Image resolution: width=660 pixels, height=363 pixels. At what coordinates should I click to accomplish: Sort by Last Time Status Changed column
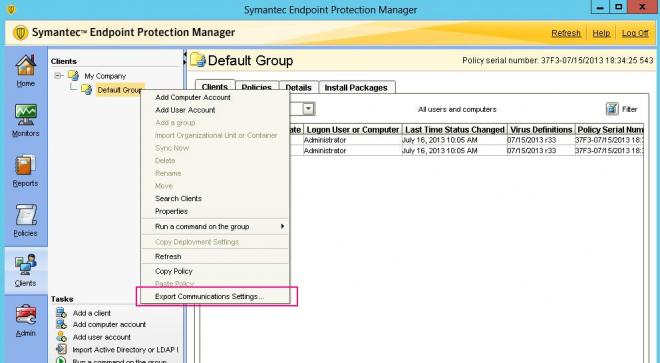coord(455,129)
